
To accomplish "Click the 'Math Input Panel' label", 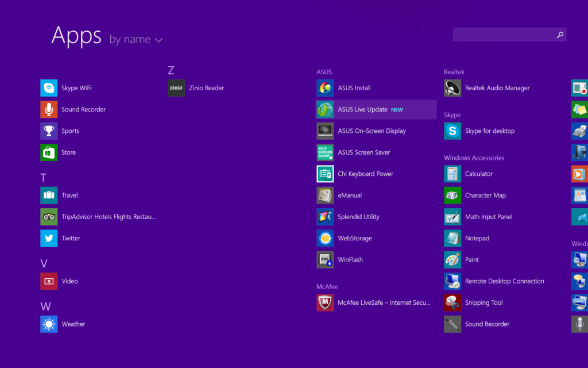I will [x=489, y=217].
